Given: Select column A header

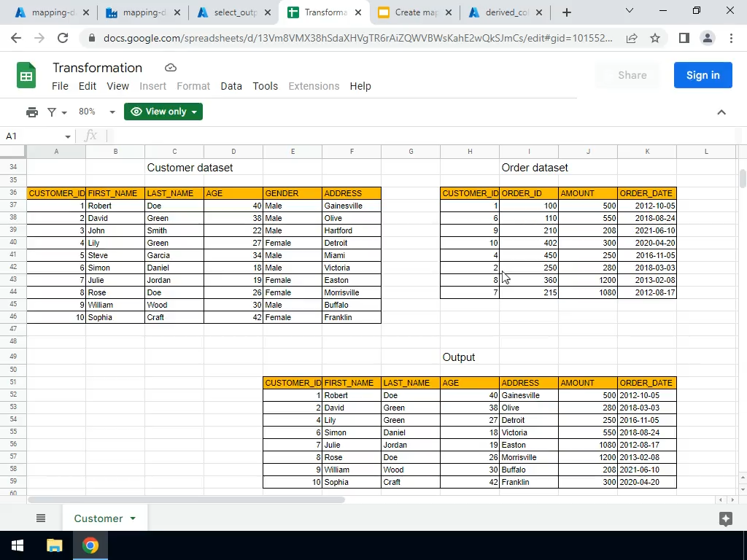Looking at the screenshot, I should click(56, 152).
